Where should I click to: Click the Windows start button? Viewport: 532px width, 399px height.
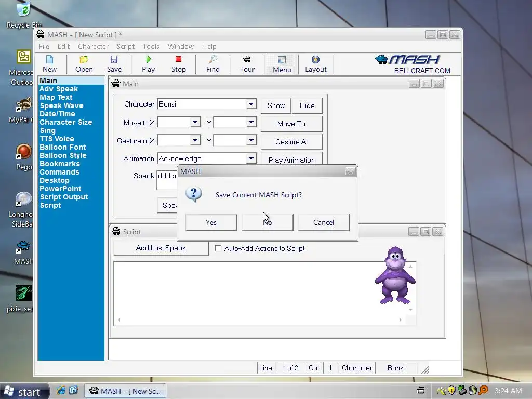coord(24,391)
